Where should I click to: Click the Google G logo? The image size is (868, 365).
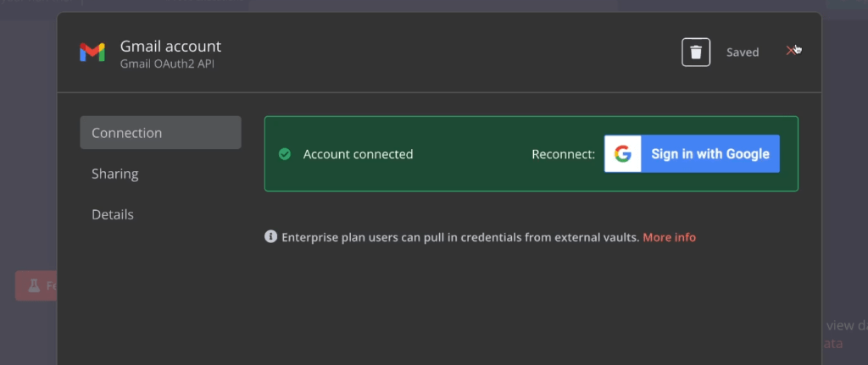[623, 154]
